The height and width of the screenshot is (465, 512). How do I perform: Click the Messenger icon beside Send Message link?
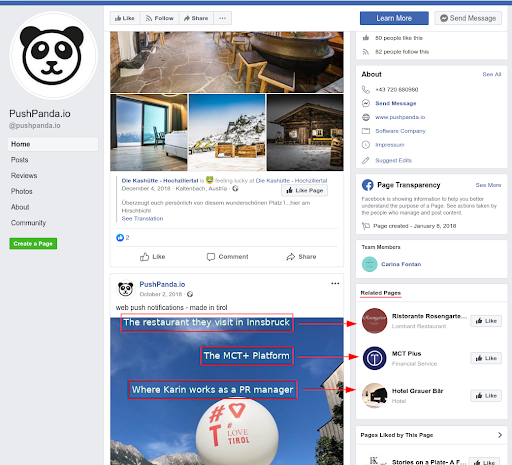point(366,103)
